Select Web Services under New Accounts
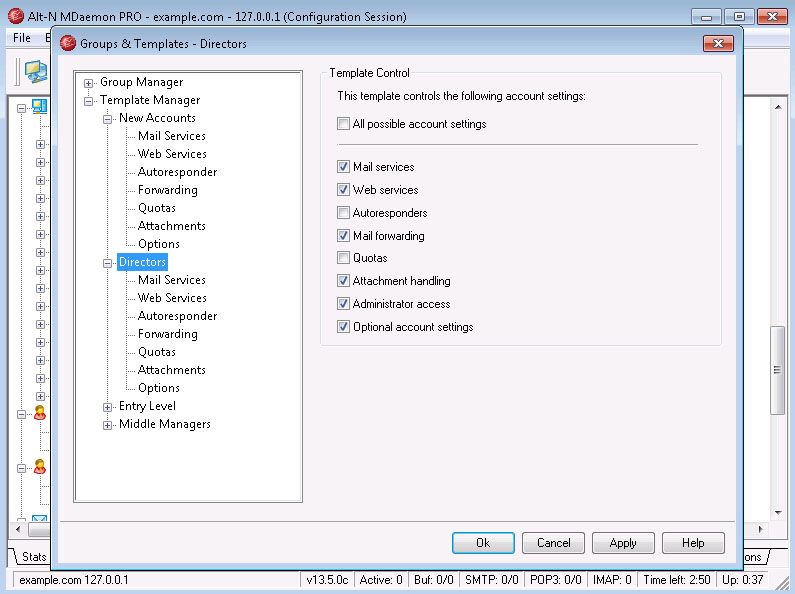The width and height of the screenshot is (795, 594). pos(172,154)
